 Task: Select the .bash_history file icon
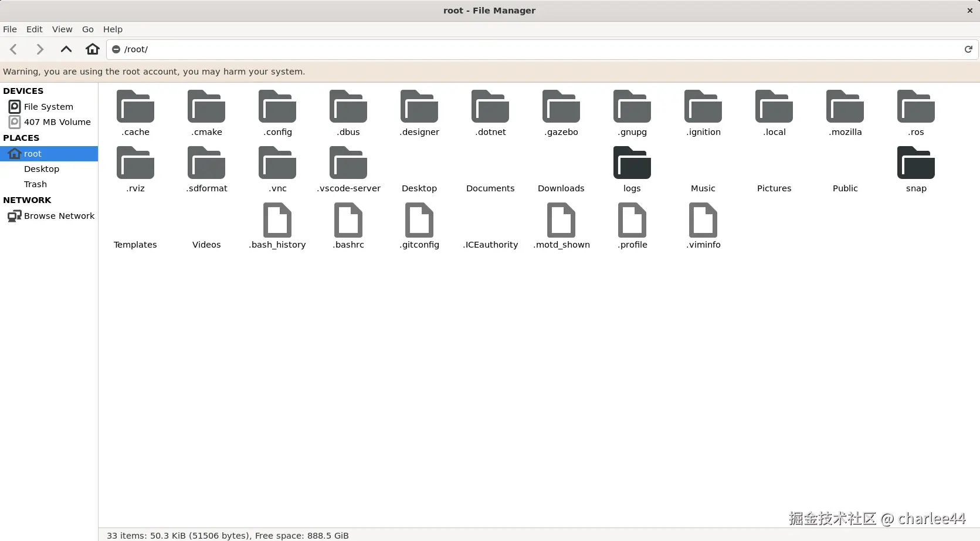point(277,219)
